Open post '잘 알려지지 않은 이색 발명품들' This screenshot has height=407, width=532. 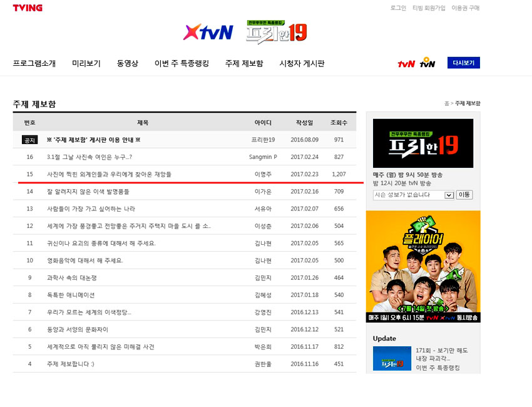[88, 191]
